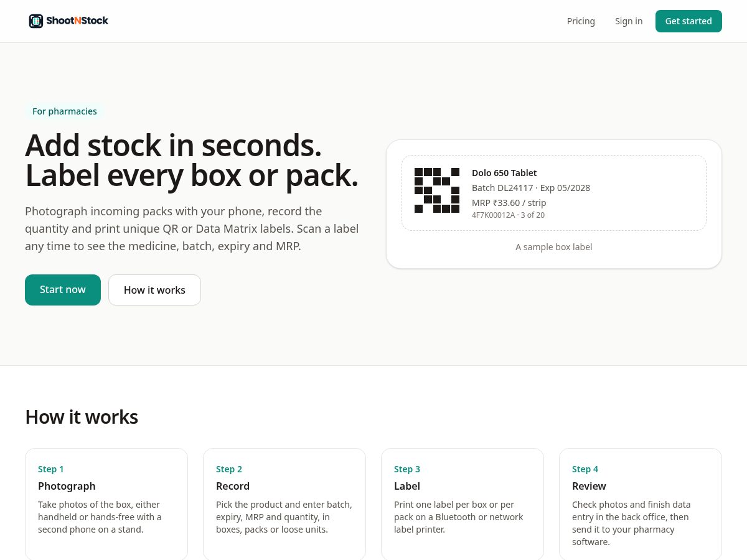The height and width of the screenshot is (560, 747).
Task: Click the 'Record' card title
Action: (233, 486)
